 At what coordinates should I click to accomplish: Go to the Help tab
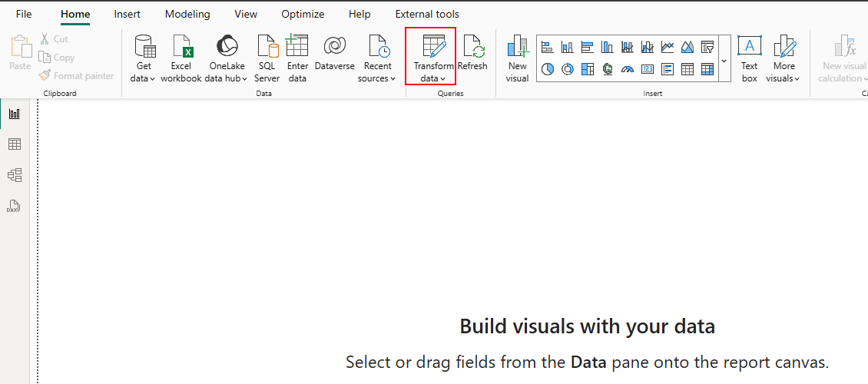359,15
